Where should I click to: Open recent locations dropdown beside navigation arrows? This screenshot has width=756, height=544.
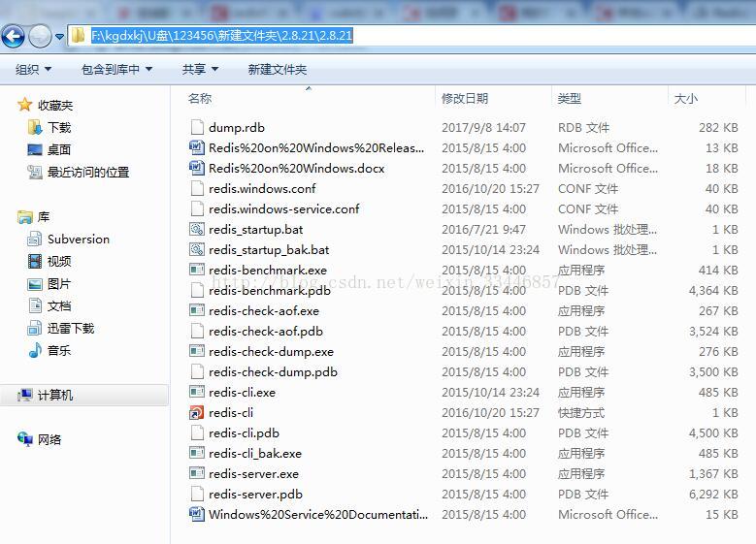tap(60, 37)
